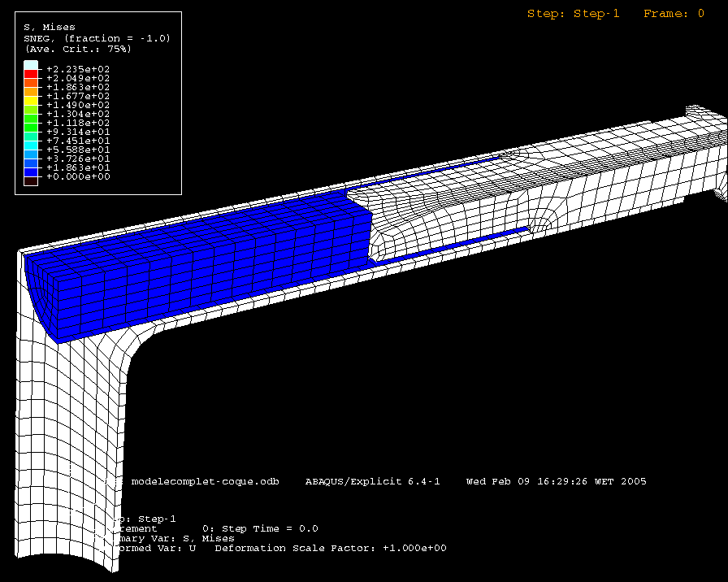
Task: Click the legend value +5.588e+01
Action: click(x=78, y=150)
